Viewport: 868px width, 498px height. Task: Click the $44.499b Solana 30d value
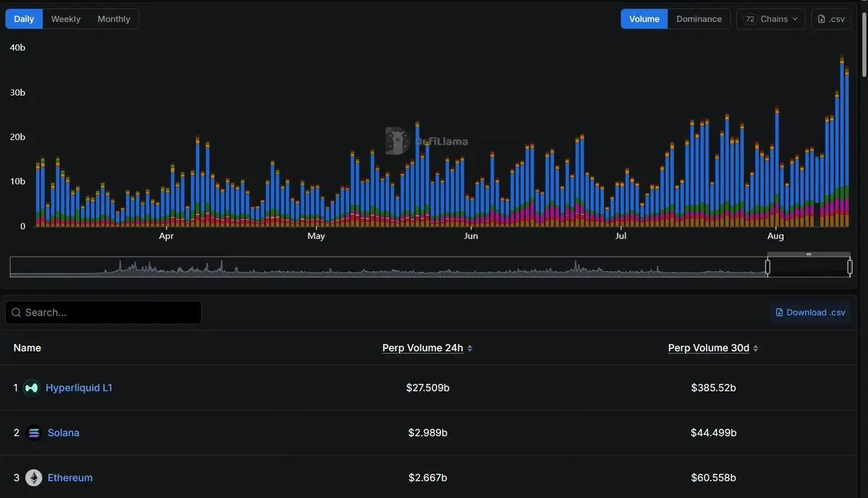713,432
